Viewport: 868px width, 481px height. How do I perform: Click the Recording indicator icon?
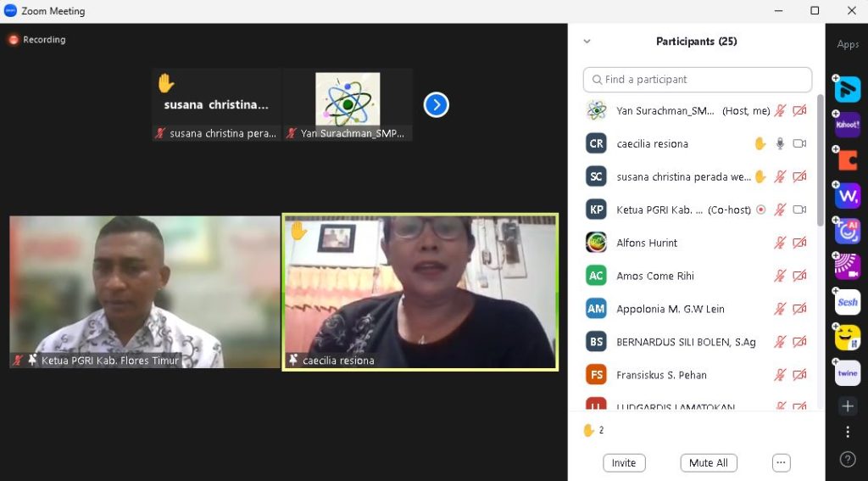pos(14,40)
